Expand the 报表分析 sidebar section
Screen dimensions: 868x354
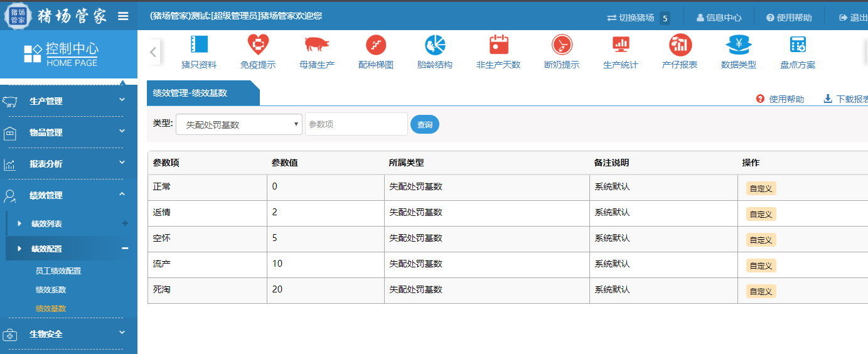click(x=68, y=164)
